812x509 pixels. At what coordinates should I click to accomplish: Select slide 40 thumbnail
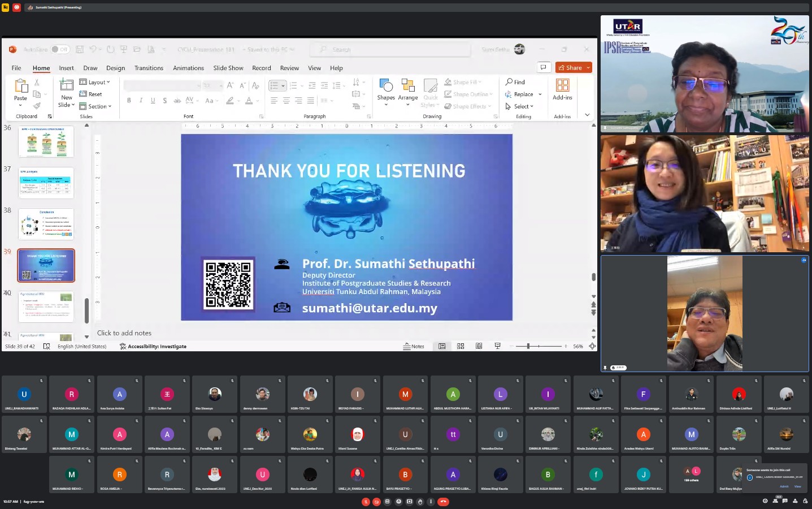(x=46, y=307)
